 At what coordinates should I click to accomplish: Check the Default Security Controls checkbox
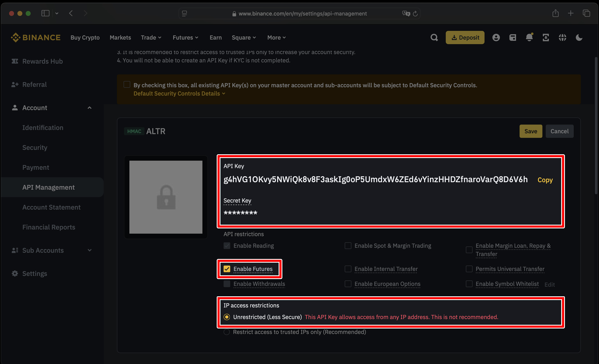127,84
